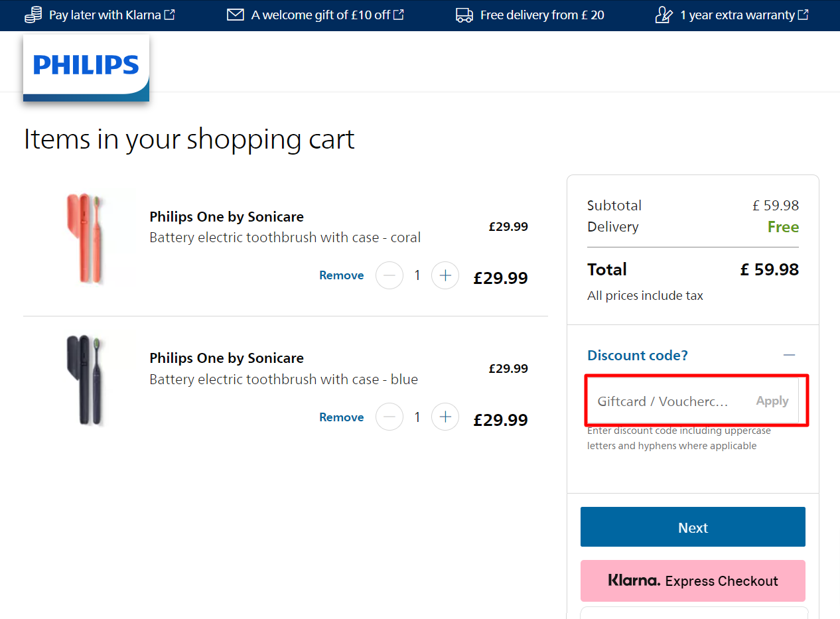Remove the coral toothbrush from cart
This screenshot has height=619, width=840.
(342, 275)
